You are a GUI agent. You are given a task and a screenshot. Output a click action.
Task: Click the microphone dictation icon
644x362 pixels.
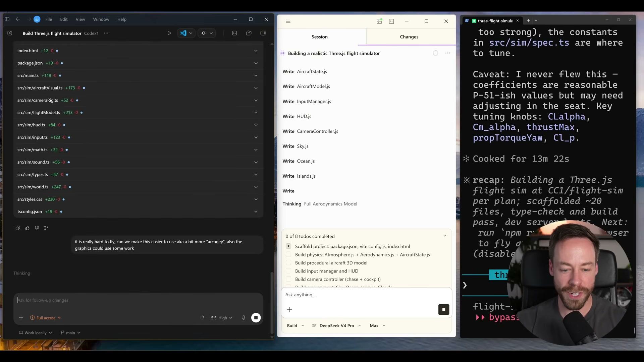pyautogui.click(x=244, y=318)
